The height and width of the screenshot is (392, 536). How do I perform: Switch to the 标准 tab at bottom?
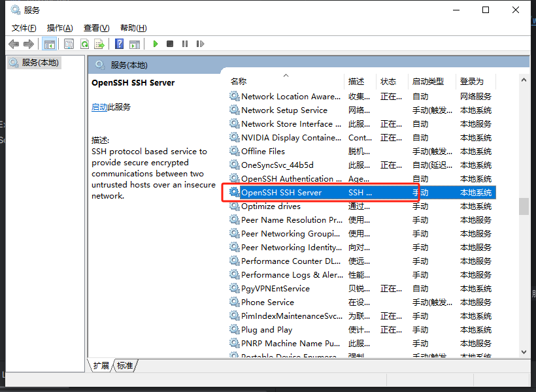125,366
